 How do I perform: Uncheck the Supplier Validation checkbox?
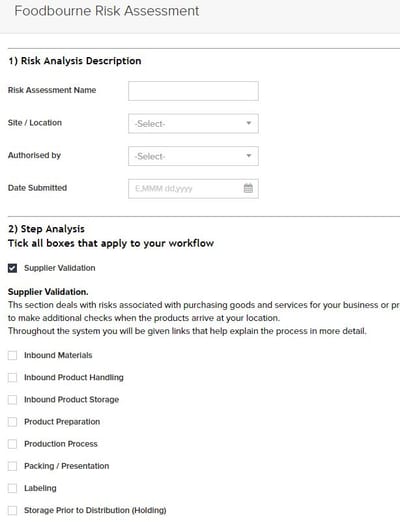point(12,268)
